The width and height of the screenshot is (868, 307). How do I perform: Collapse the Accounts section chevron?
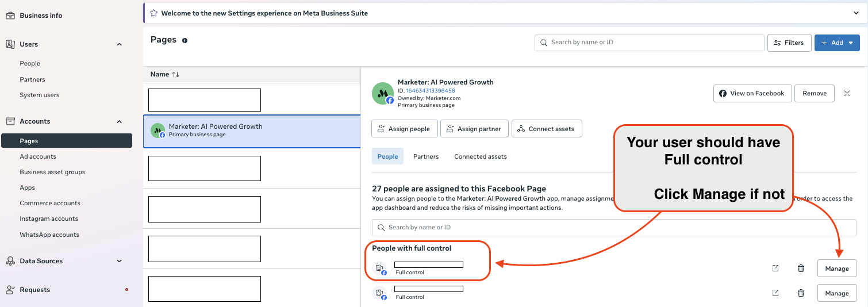tap(120, 121)
